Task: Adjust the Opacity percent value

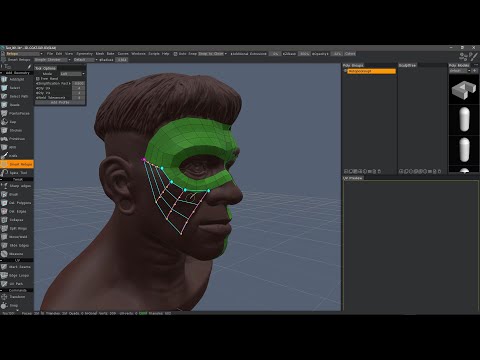Action: coord(337,54)
